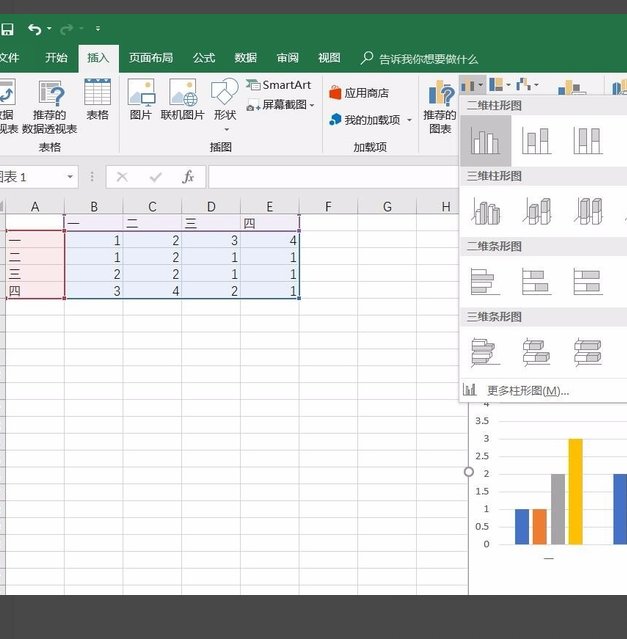Choose 3D clustered column chart
Screen dimensions: 627x639
485,211
